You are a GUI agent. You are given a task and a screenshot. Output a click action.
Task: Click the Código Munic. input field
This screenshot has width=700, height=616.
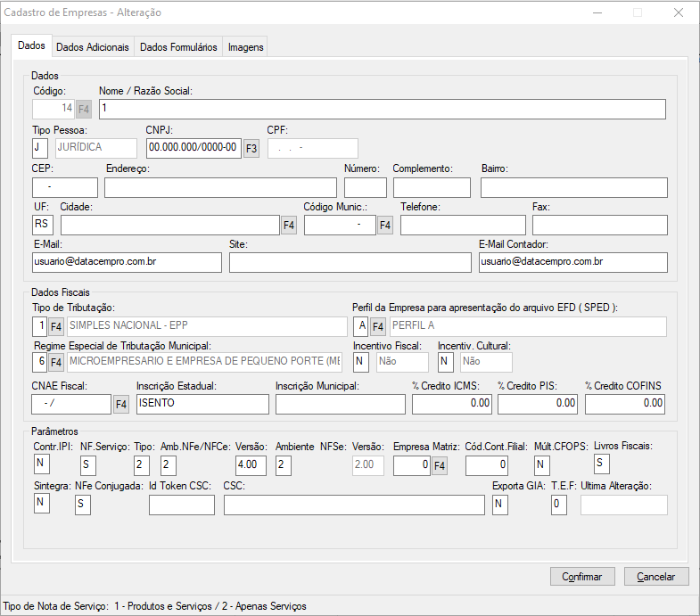340,225
